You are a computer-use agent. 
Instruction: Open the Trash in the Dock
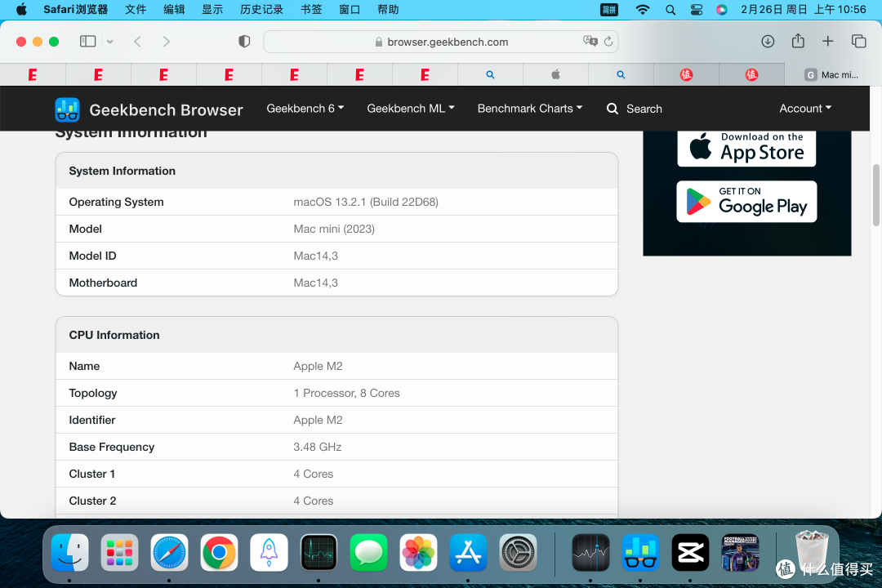(x=813, y=551)
